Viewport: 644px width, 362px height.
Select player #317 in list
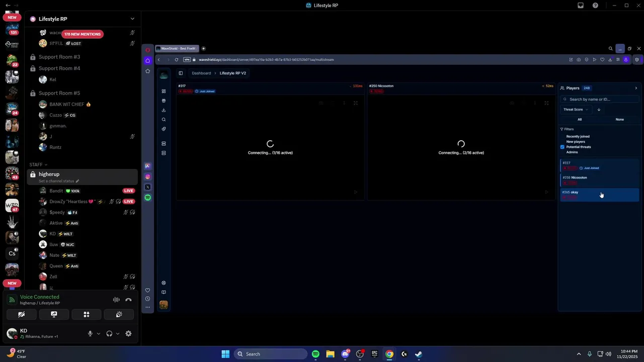point(600,165)
